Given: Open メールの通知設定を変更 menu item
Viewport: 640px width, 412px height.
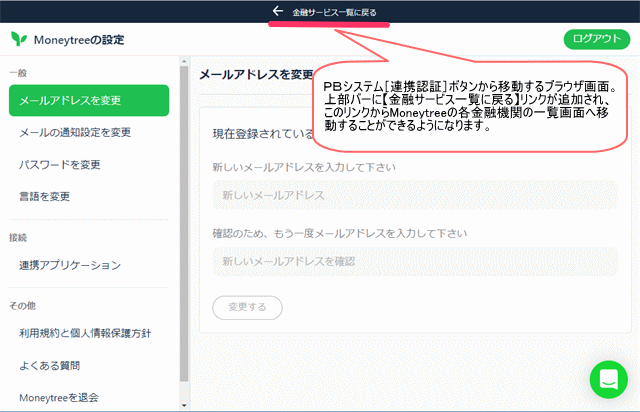Looking at the screenshot, I should [75, 132].
